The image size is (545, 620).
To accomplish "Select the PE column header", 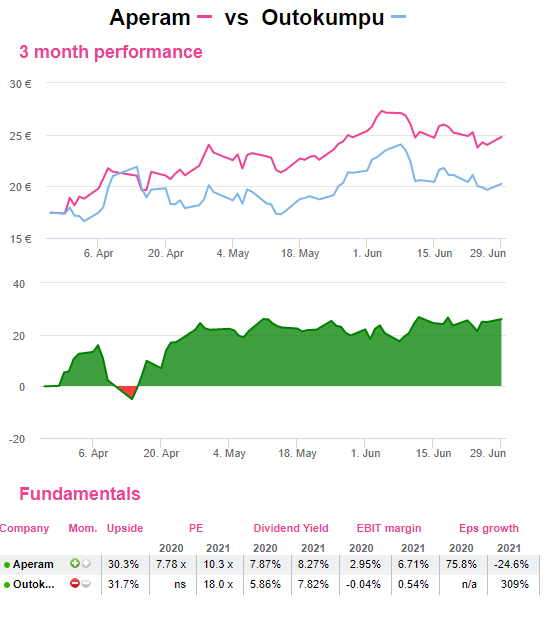I will 196,528.
